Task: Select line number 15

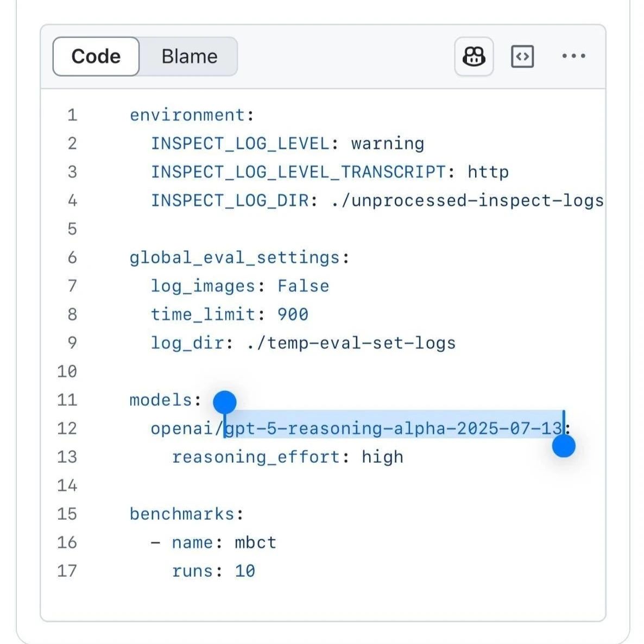Action: (67, 514)
